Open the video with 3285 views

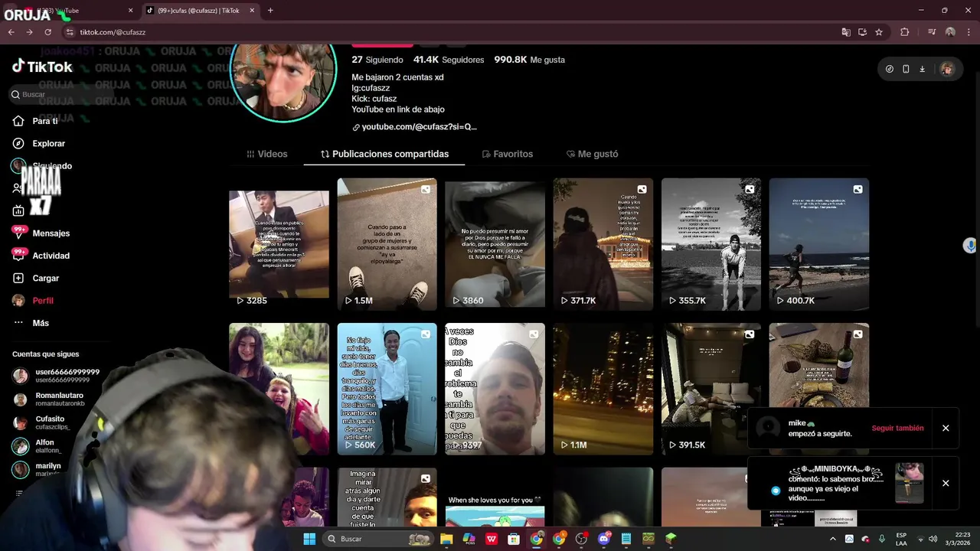(279, 244)
